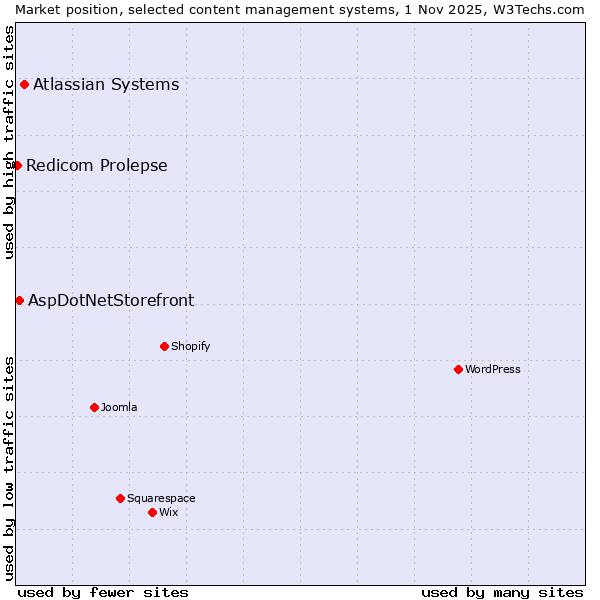This screenshot has height=600, width=600.
Task: Select the AspDotNetStorefront data point marker
Action: [x=19, y=300]
